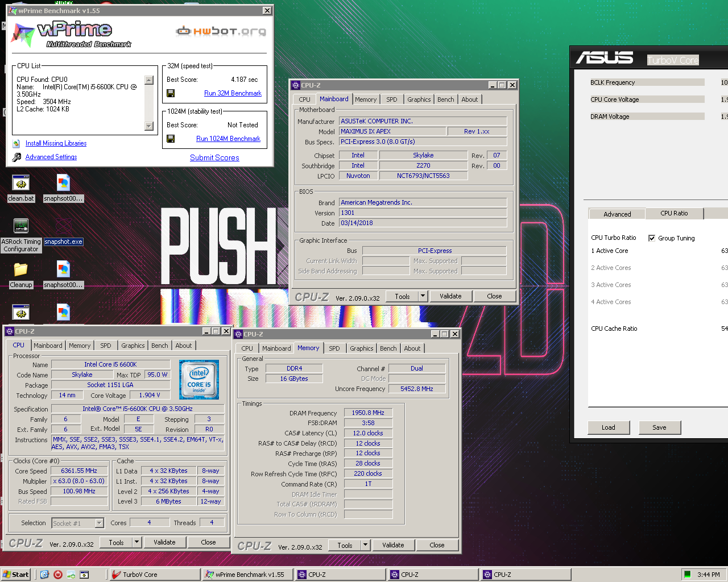Click Validate in the CPU-Z Mainboard window
The height and width of the screenshot is (582, 728).
[x=450, y=296]
